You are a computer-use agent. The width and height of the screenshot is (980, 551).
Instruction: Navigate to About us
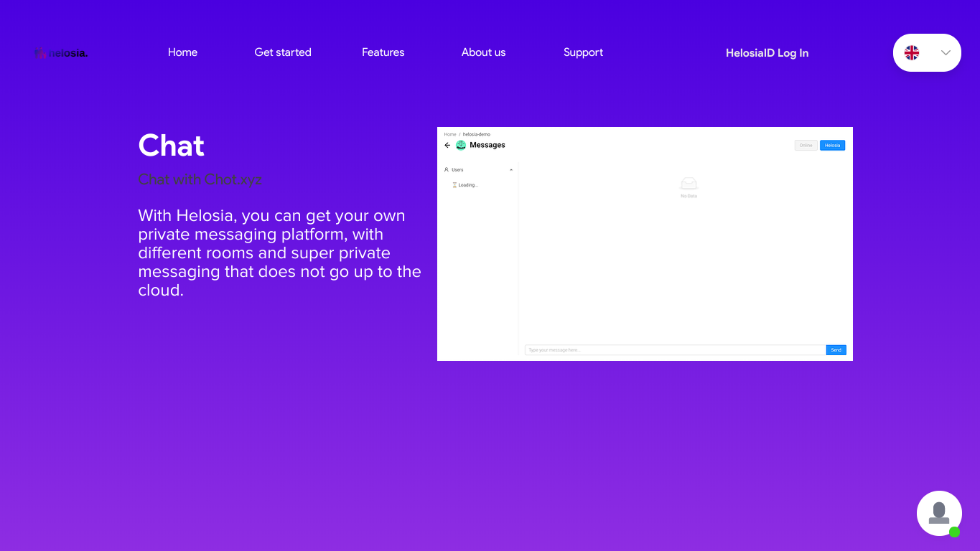point(483,52)
